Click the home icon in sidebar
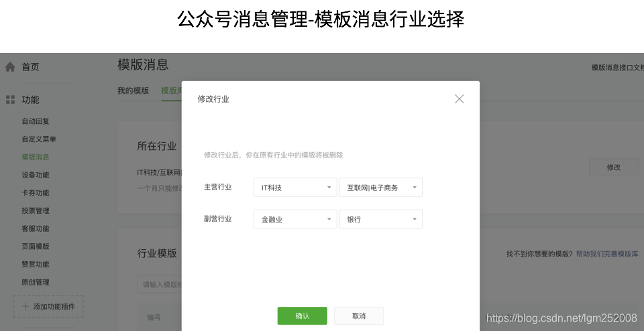The image size is (644, 331). click(x=10, y=67)
